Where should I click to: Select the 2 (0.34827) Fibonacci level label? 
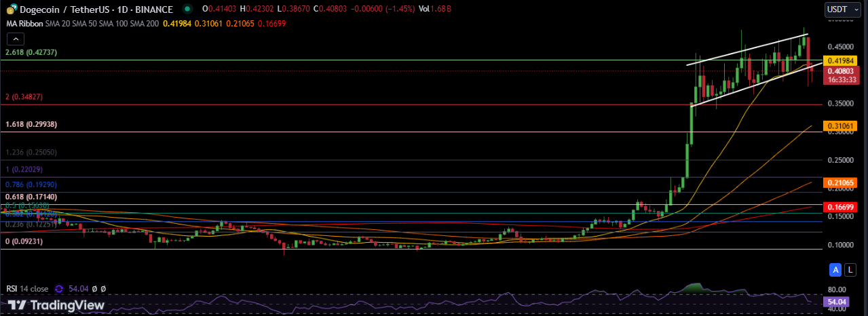click(x=24, y=97)
